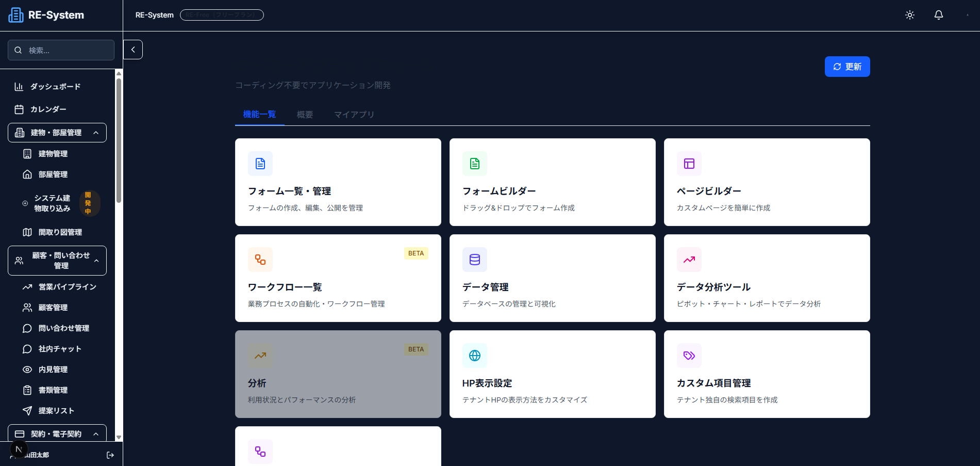Click the RE-System building logo icon
The image size is (980, 466).
[x=16, y=15]
